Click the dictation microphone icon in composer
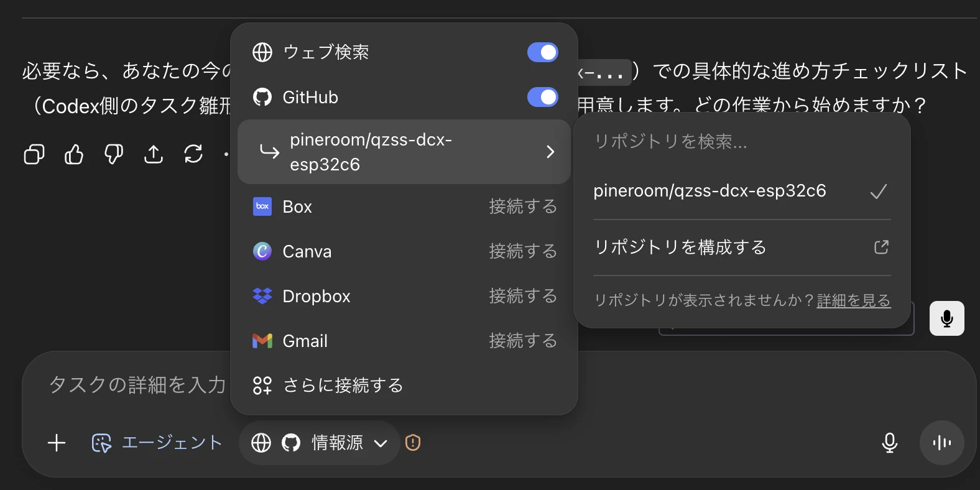This screenshot has width=980, height=490. point(890,443)
